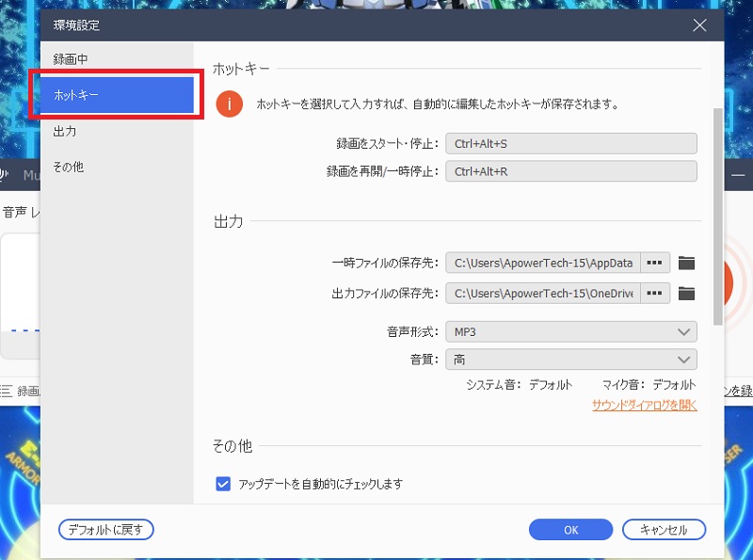Browse for output file location (… button)
This screenshot has height=560, width=753.
pos(654,293)
